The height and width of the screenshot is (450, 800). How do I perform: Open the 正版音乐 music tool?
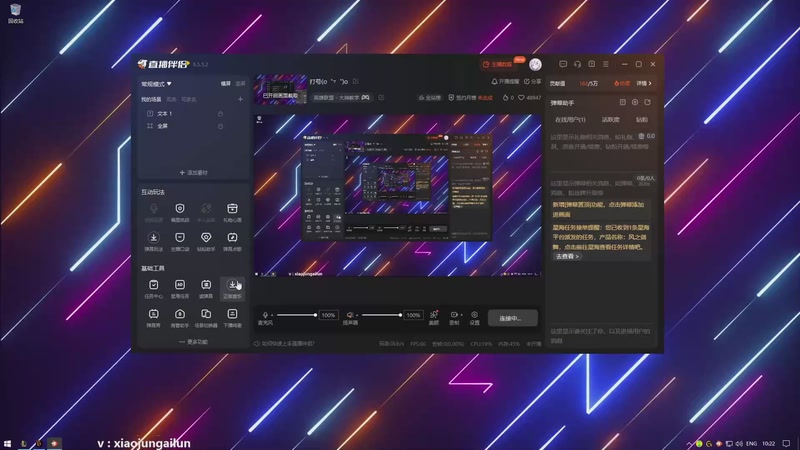click(x=232, y=288)
